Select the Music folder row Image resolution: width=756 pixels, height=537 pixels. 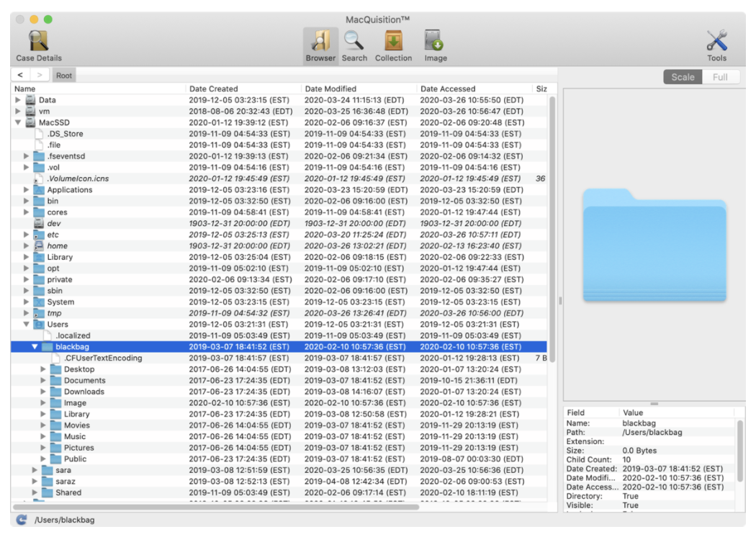(279, 436)
